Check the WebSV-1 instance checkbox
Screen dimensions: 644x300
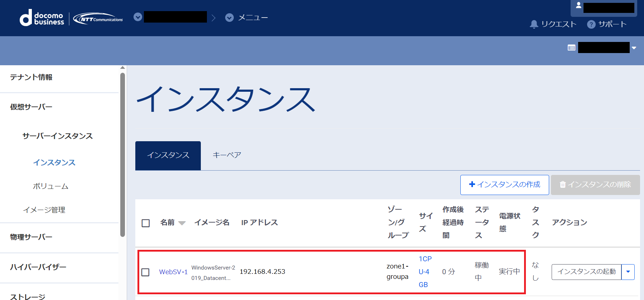[145, 272]
